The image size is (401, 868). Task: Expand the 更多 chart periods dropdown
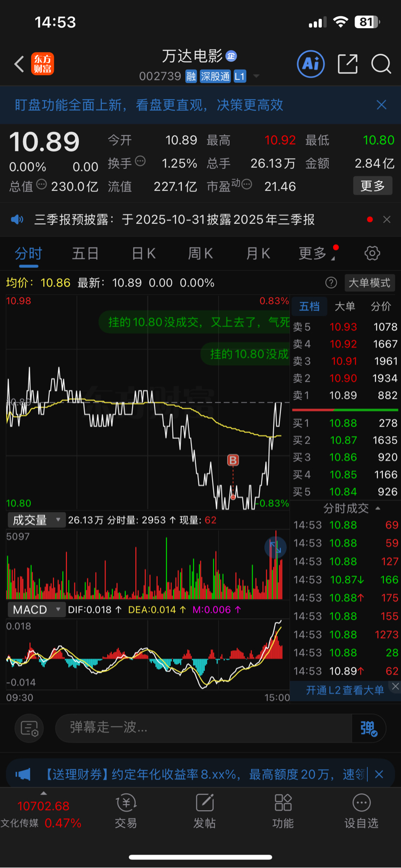[316, 254]
